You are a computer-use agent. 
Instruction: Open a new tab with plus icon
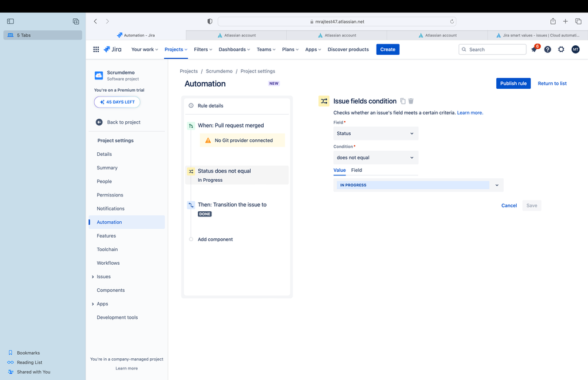click(x=565, y=21)
